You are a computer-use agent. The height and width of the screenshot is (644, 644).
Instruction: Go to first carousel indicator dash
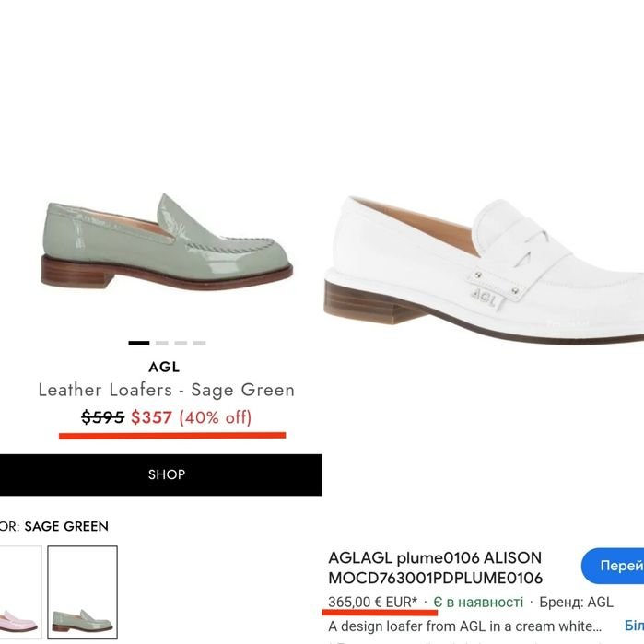pyautogui.click(x=139, y=343)
